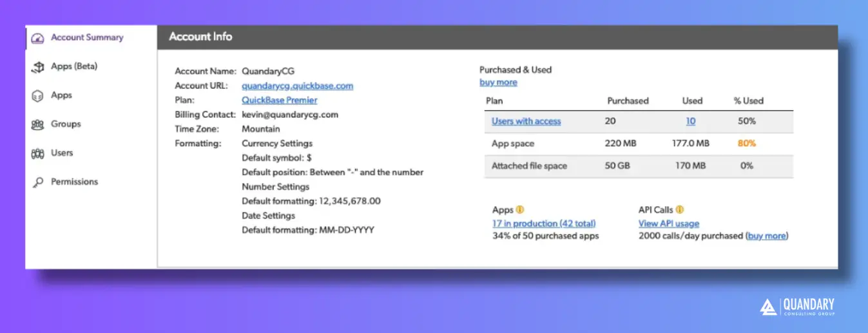Click the Apps hexagon icon
This screenshot has width=868, height=333.
[x=38, y=95]
